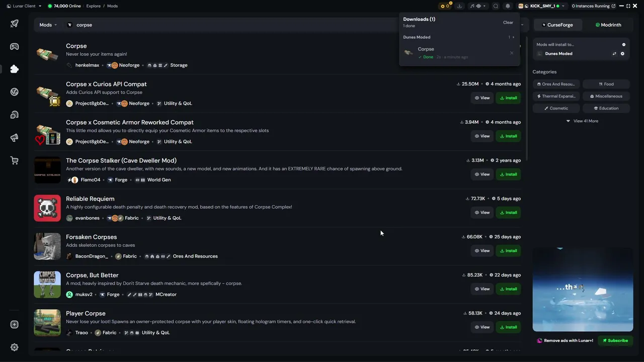
Task: Open the downloads tray icon in top bar
Action: pos(459,6)
